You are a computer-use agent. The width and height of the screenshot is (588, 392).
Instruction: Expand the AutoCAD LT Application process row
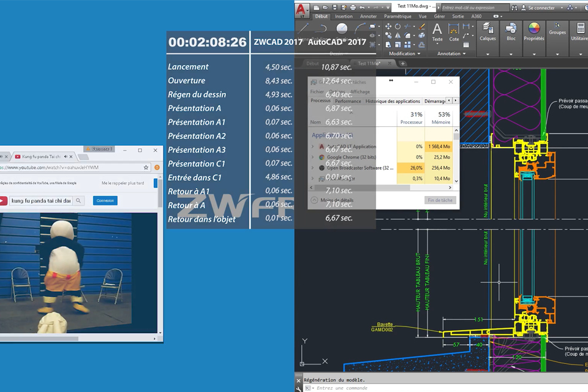[313, 146]
